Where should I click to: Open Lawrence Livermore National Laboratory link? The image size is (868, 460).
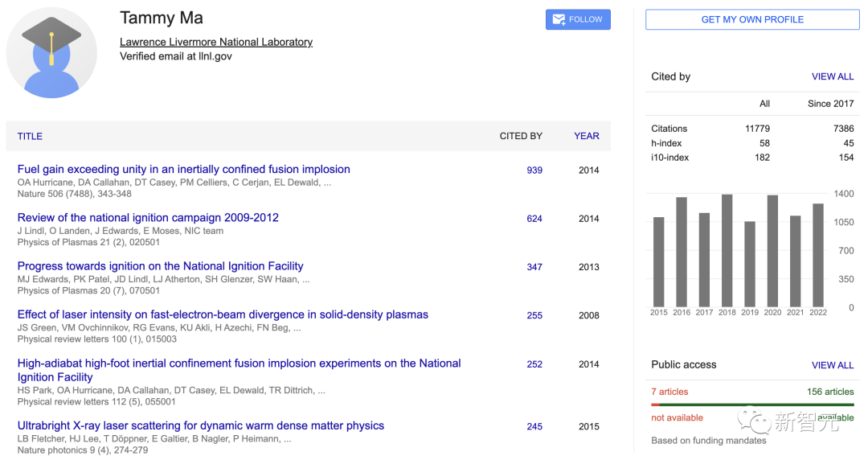(x=215, y=42)
